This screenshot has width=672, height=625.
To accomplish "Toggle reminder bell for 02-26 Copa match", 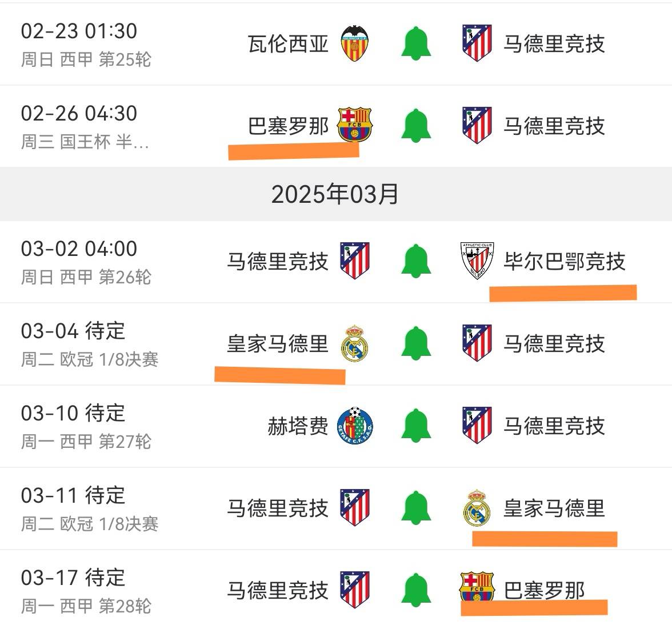I will (415, 125).
